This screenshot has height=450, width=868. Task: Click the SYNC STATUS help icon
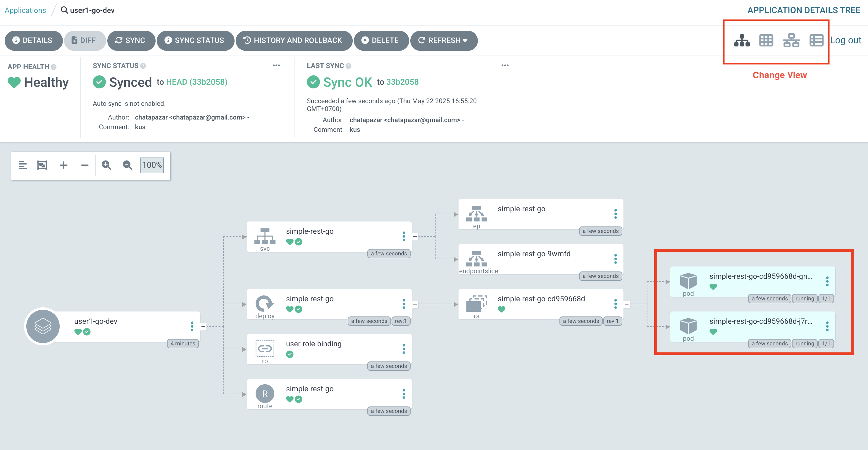pos(143,66)
